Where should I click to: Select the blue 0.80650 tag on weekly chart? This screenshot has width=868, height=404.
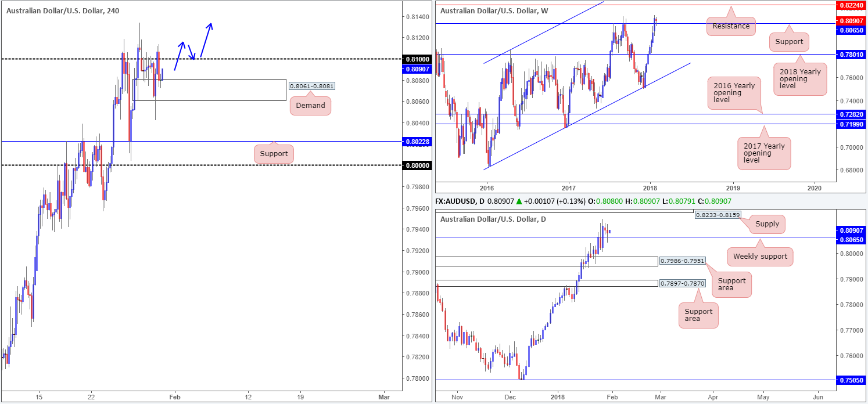pos(850,30)
